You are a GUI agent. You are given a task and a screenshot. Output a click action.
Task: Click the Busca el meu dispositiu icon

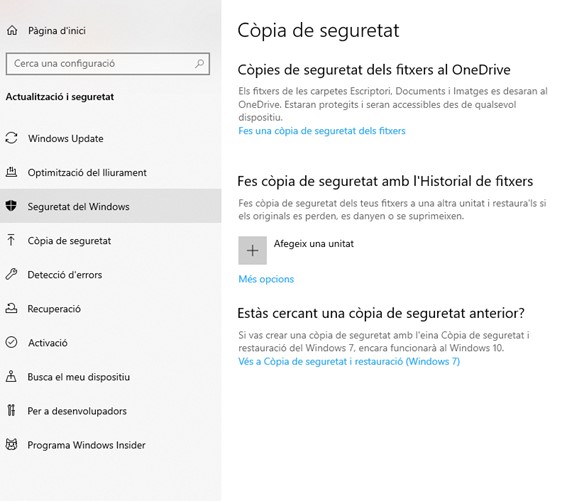(x=11, y=376)
